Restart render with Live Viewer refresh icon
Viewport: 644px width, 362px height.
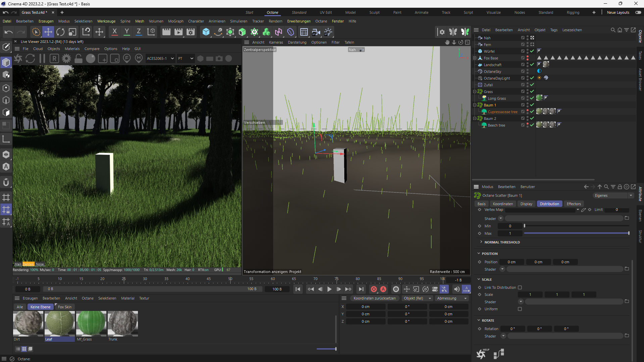tap(30, 58)
